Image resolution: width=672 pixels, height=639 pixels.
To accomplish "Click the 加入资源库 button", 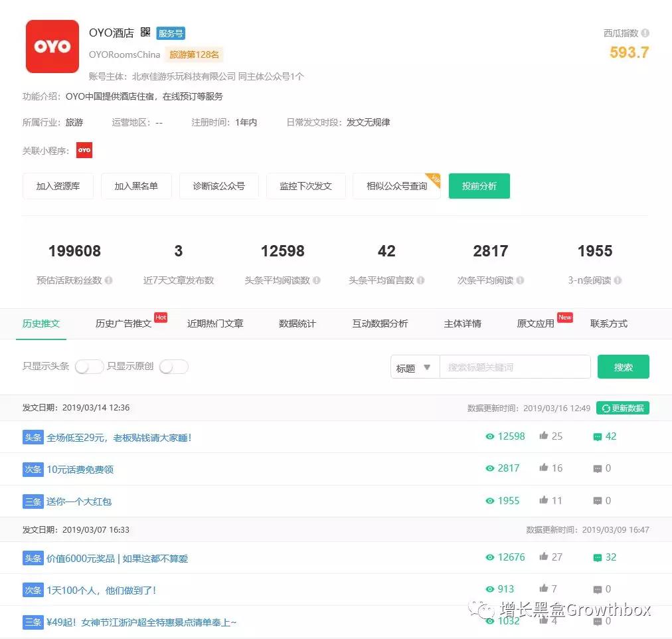I will pos(58,186).
